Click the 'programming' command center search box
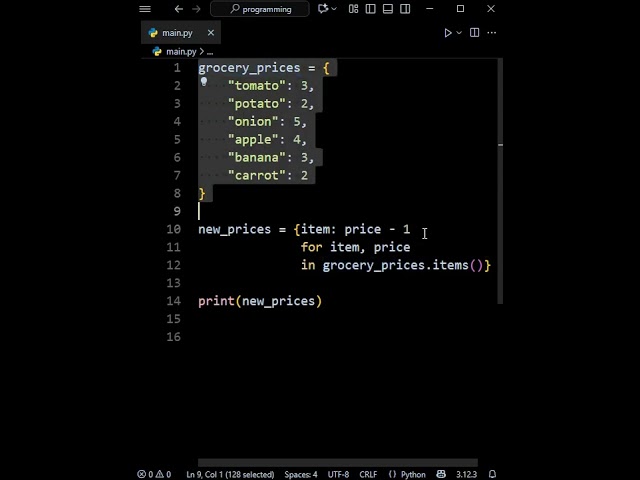The height and width of the screenshot is (480, 640). point(260,9)
